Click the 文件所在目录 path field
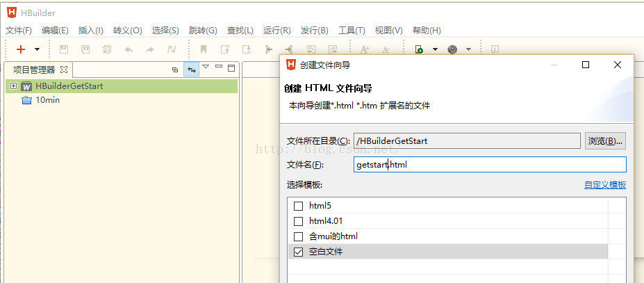Screen dimensions: 644x283 pos(467,140)
